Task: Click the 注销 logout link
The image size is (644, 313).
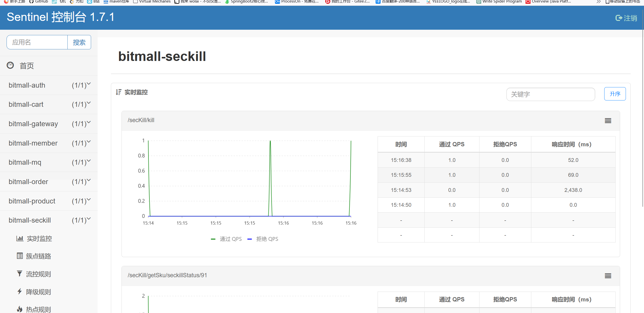Action: coord(630,18)
